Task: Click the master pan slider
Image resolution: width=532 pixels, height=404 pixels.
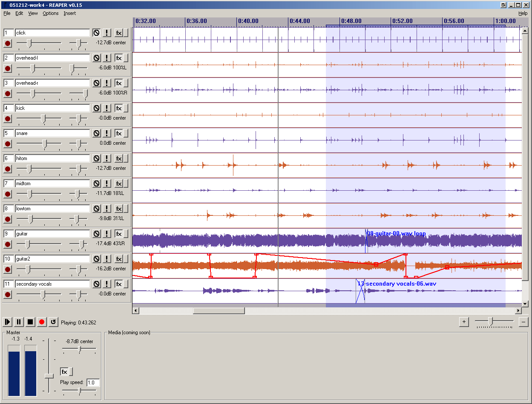Action: 79,349
